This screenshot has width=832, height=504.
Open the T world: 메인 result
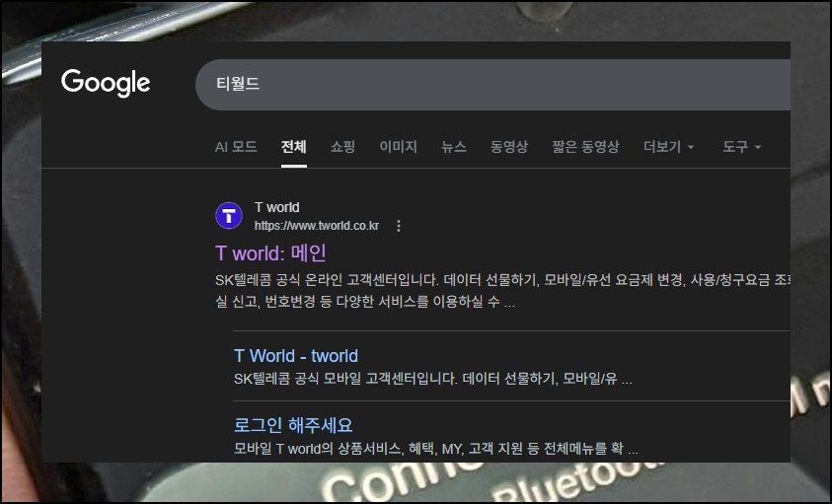[x=270, y=253]
